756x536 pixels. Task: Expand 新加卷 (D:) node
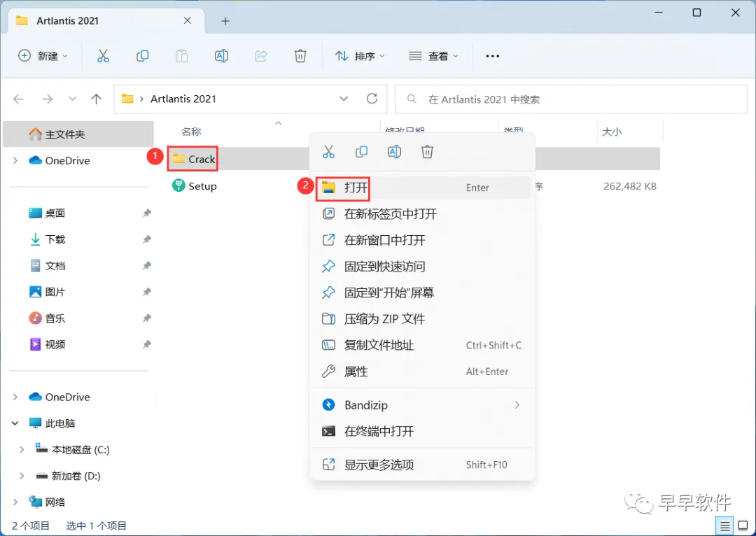click(x=21, y=476)
